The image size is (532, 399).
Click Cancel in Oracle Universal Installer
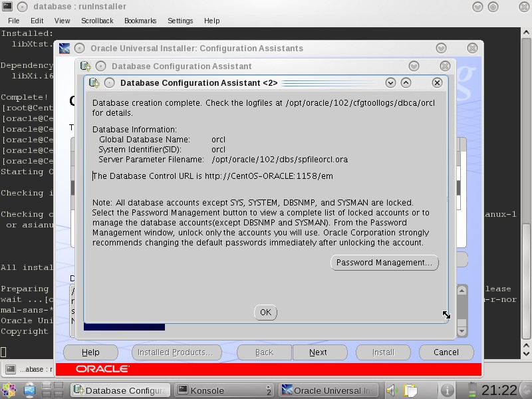coord(446,352)
